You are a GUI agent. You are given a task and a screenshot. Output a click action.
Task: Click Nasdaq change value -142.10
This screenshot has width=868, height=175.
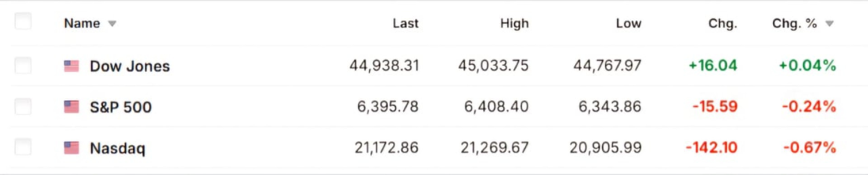coord(712,147)
